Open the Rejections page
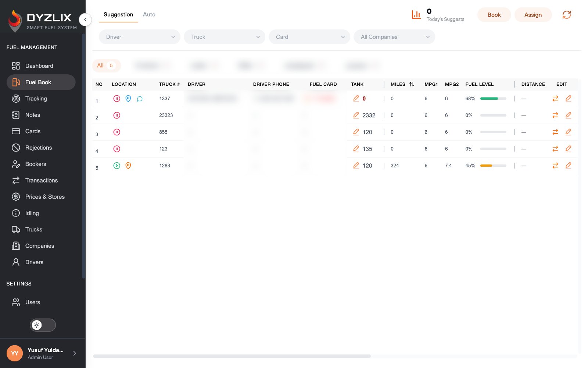Screen dimensions: 588x368 point(41,148)
